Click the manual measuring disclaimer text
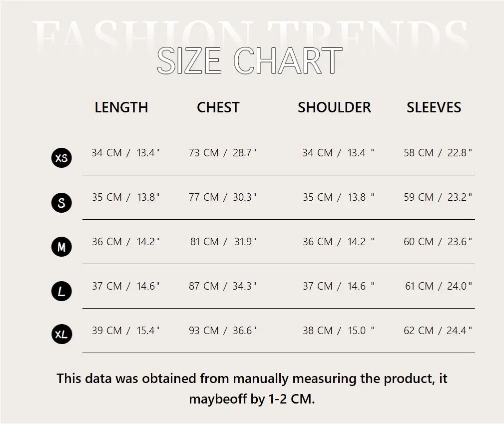 coord(252,389)
